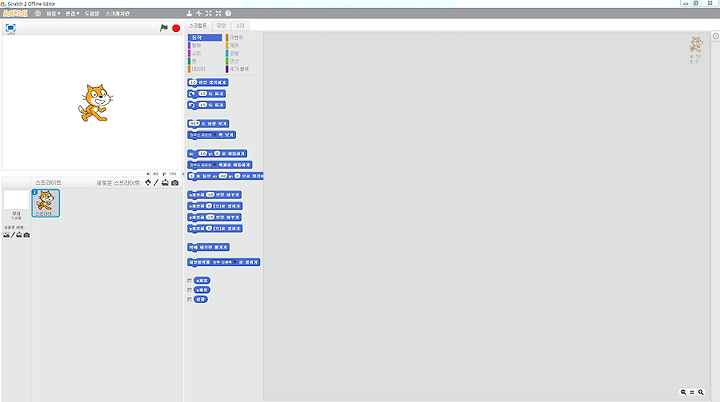Click the glide secs to x y block
This screenshot has height=402, width=720.
(x=225, y=176)
